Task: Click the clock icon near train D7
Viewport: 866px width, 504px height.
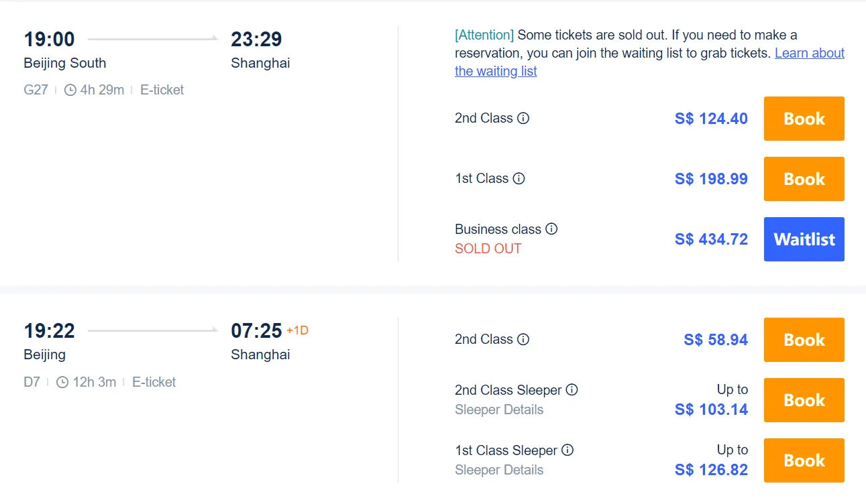Action: [x=62, y=382]
